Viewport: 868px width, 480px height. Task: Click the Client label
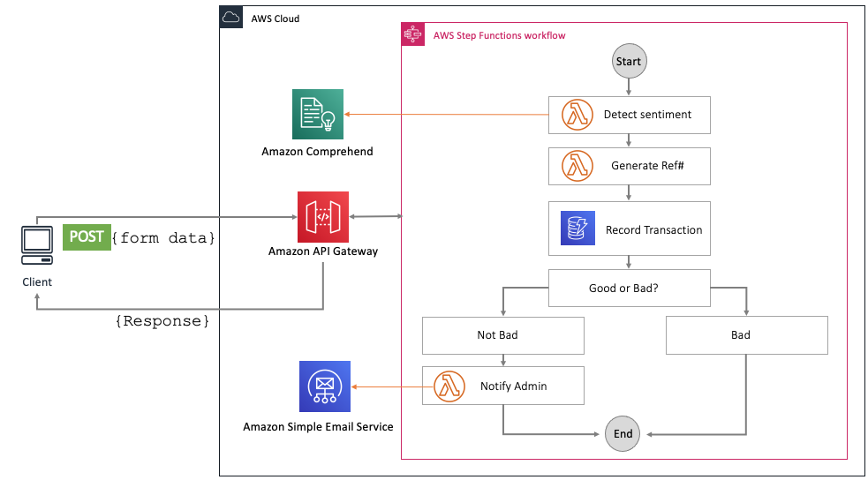[37, 282]
